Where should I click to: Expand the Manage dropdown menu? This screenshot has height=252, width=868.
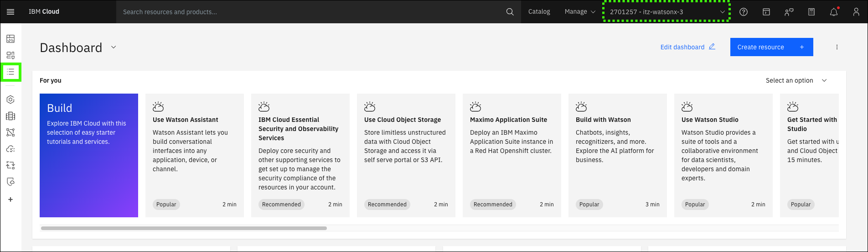(579, 12)
